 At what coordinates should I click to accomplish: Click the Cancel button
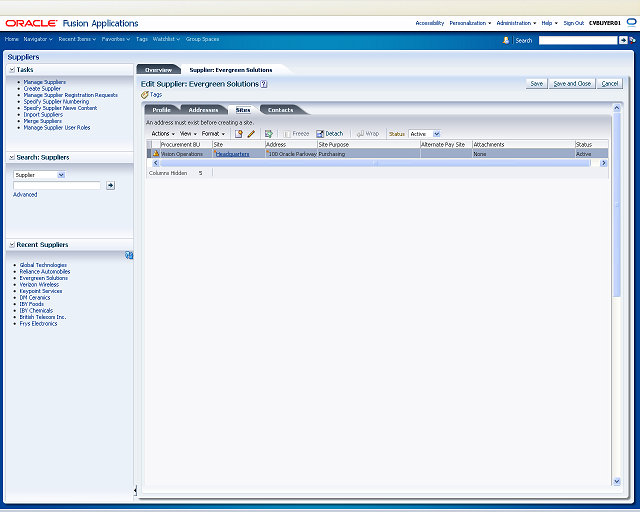tap(609, 84)
